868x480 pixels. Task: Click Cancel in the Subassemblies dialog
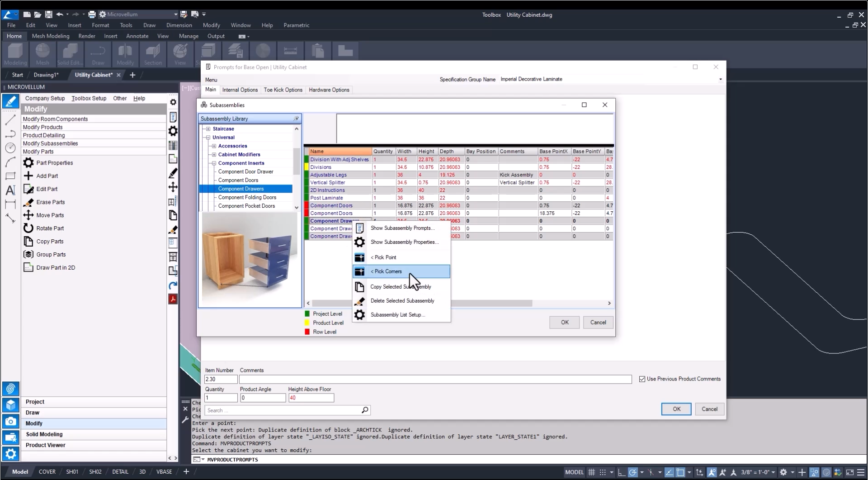598,323
